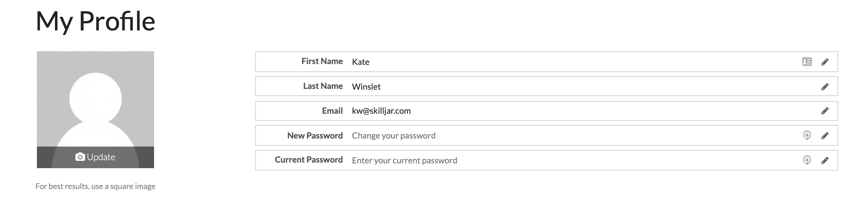Click the password autofill icon in New Password

pos(807,135)
